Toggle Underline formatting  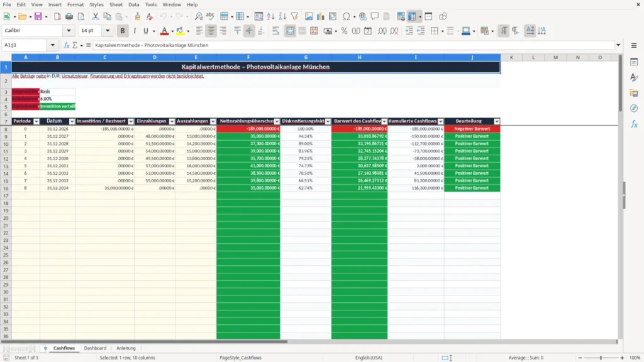(x=146, y=31)
